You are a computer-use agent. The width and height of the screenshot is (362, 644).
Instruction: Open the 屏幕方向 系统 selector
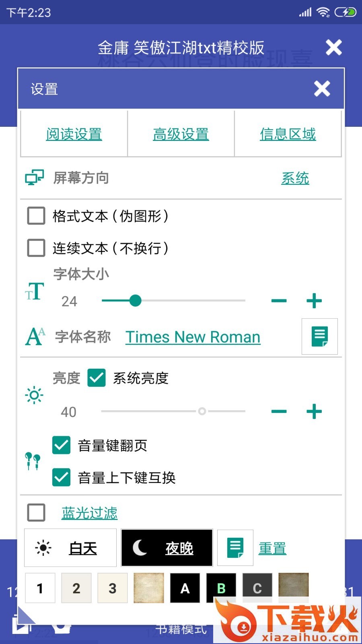[x=295, y=178]
